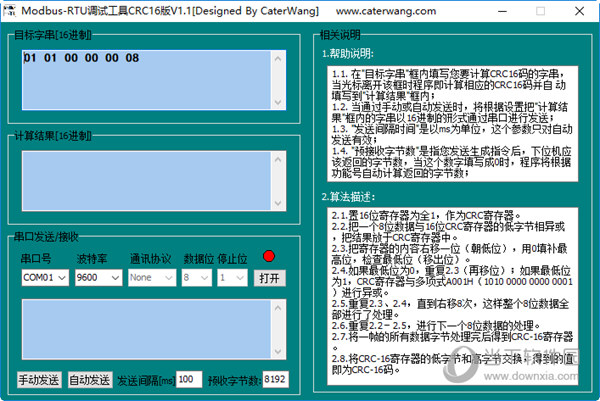Click the 数据位 label
The image size is (600, 401).
199,259
